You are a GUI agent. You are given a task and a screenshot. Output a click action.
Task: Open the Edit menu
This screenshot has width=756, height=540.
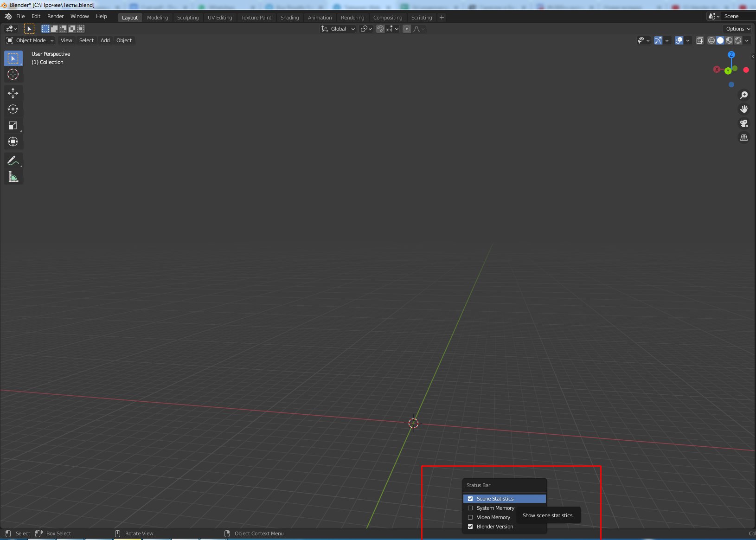pyautogui.click(x=36, y=16)
